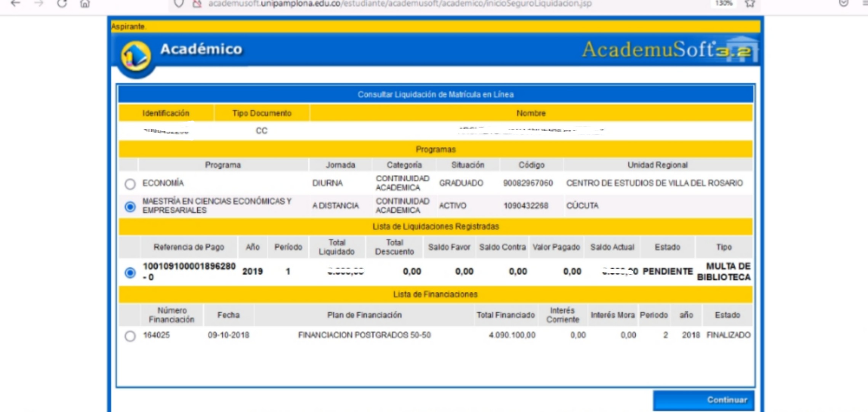
Task: Open the tracking protection shield icon
Action: [179, 3]
